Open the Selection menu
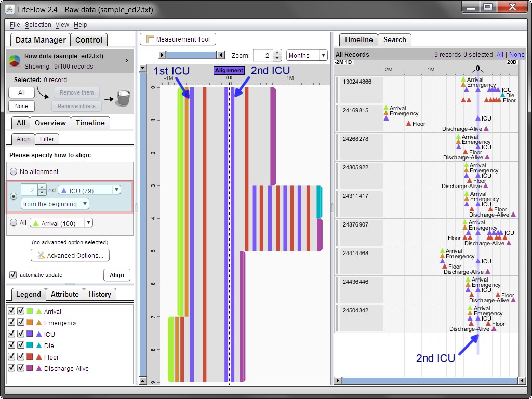Image resolution: width=532 pixels, height=399 pixels. [x=38, y=25]
